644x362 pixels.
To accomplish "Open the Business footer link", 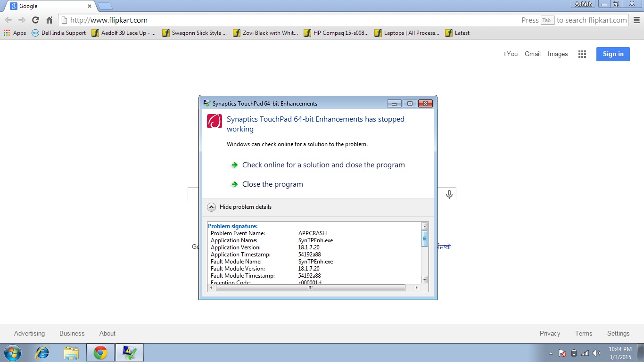I will pos(72,333).
